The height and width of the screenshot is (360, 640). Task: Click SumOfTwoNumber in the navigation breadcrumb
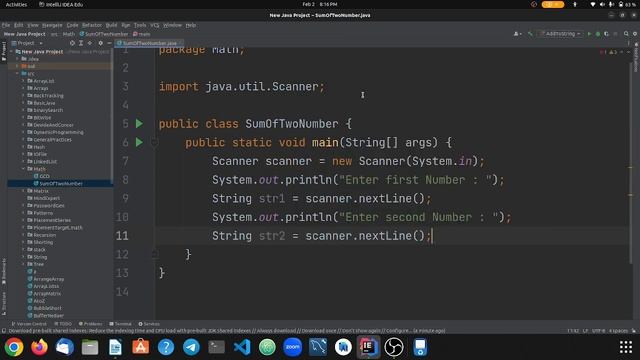point(104,34)
